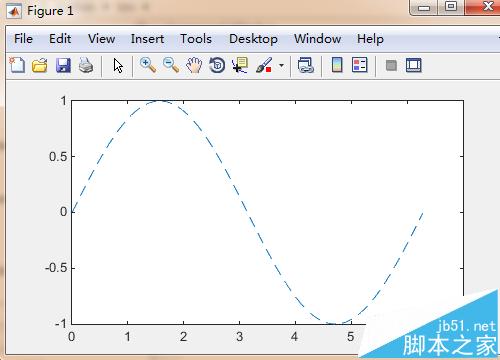
Task: Select the Data Cursor tool
Action: [240, 65]
